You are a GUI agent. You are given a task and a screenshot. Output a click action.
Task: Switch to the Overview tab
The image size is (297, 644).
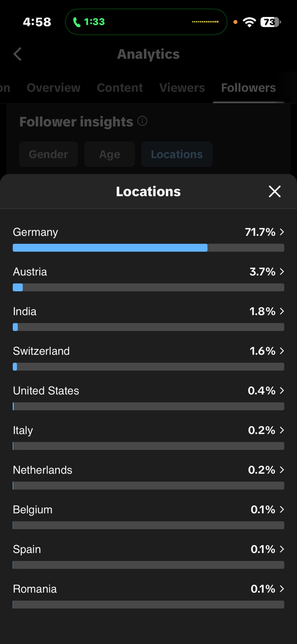[x=53, y=88]
